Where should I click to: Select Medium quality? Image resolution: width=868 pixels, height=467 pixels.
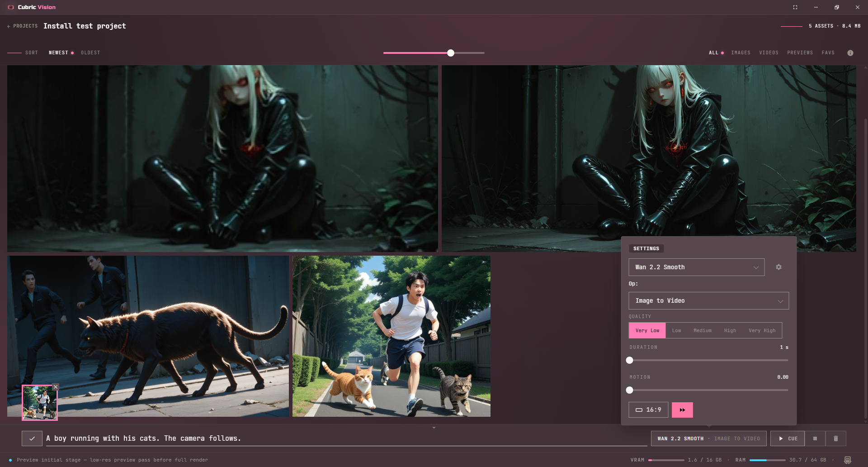point(703,330)
